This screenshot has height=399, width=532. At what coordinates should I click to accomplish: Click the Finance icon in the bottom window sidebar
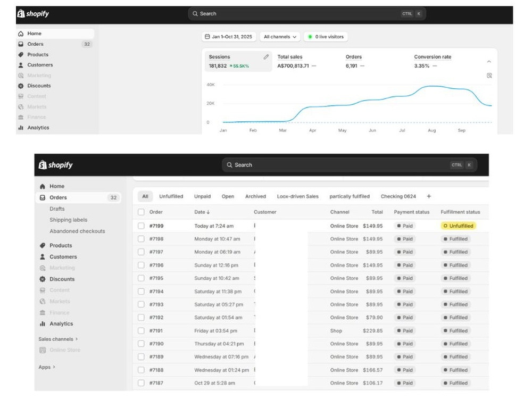(x=43, y=312)
